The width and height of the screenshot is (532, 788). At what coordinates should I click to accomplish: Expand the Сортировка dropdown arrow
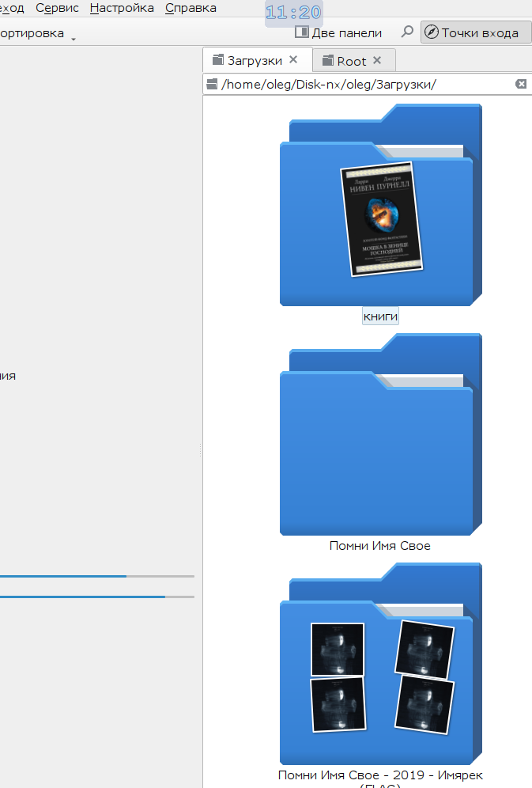[74, 39]
